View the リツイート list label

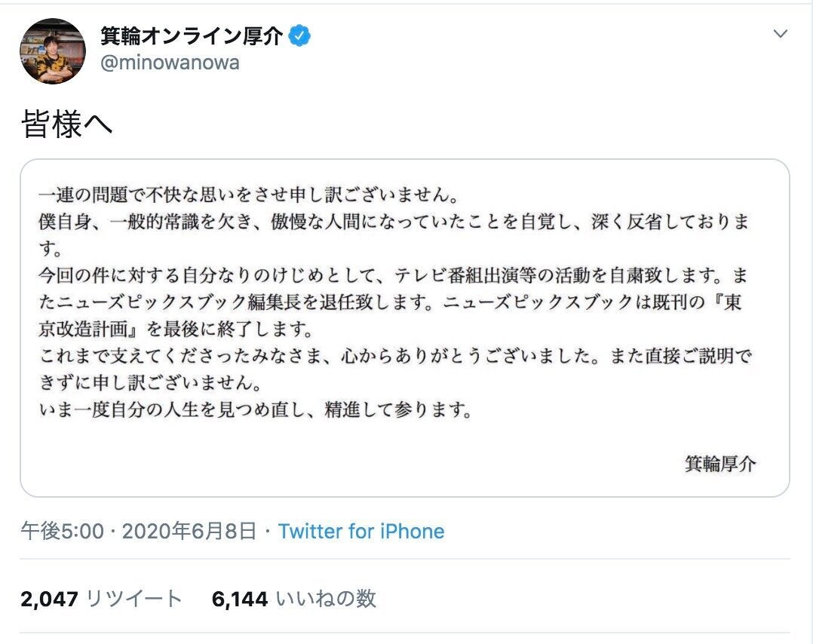134,600
